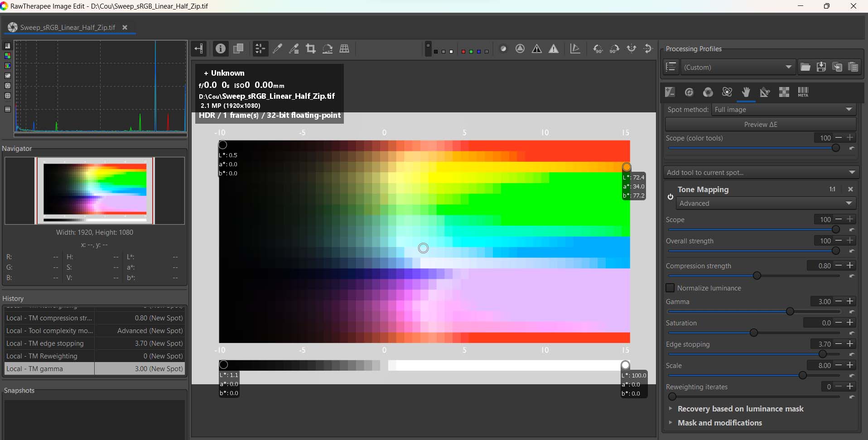Select the Rotate/Straighten tool
The height and width of the screenshot is (440, 868).
pyautogui.click(x=328, y=48)
